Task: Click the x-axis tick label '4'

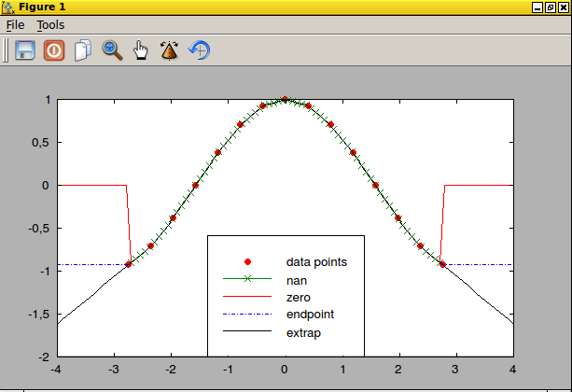Action: 513,370
